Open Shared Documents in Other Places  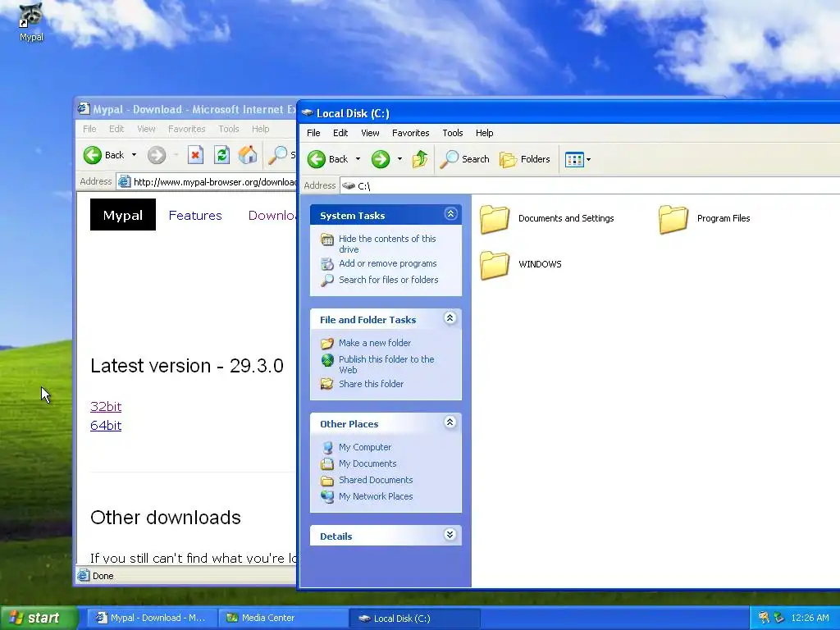(376, 480)
